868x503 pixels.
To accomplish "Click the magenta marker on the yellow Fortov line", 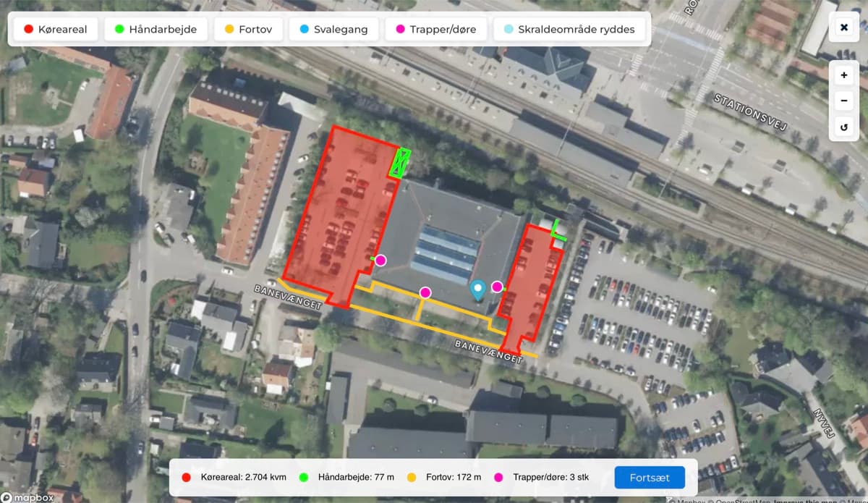I will click(425, 293).
